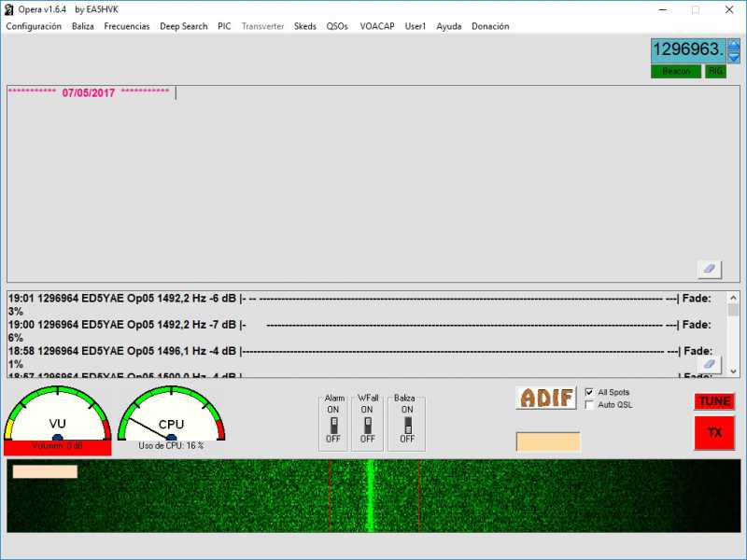Click the orange input field below ADIF
This screenshot has height=560, width=747.
548,441
